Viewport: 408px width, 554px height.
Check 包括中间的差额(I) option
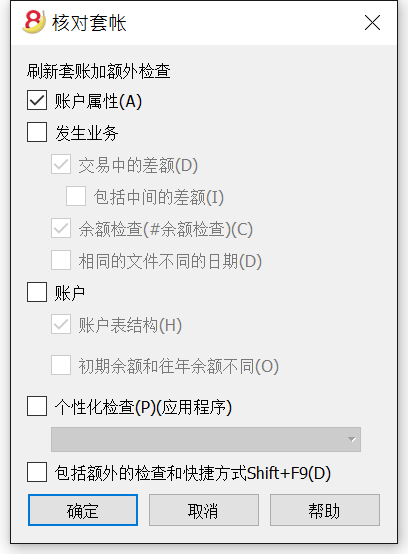76,196
